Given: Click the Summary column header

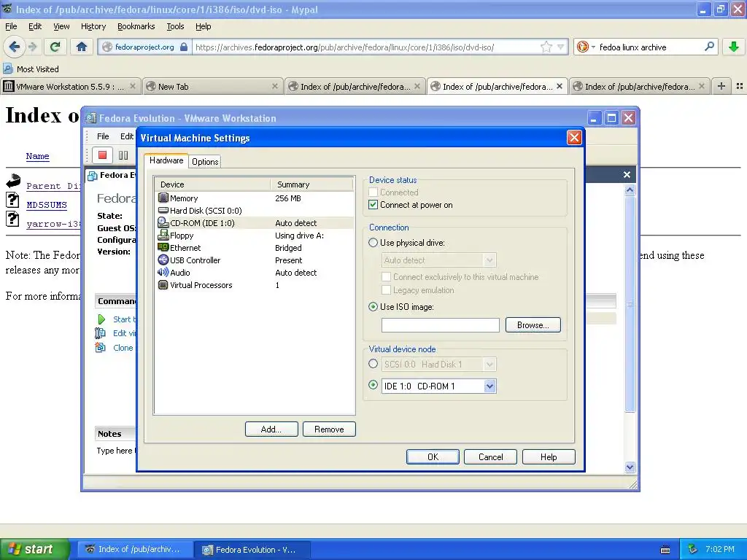Looking at the screenshot, I should (312, 184).
